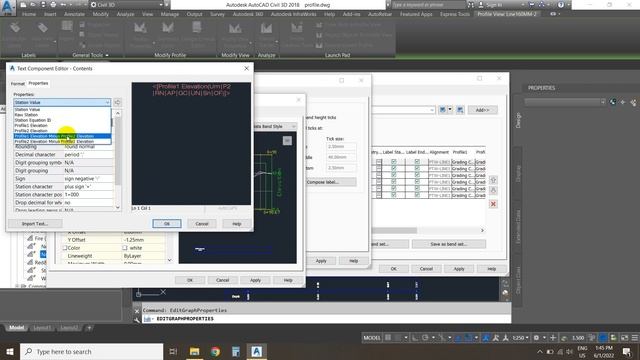Insert selected property into the text editor

coord(117,102)
